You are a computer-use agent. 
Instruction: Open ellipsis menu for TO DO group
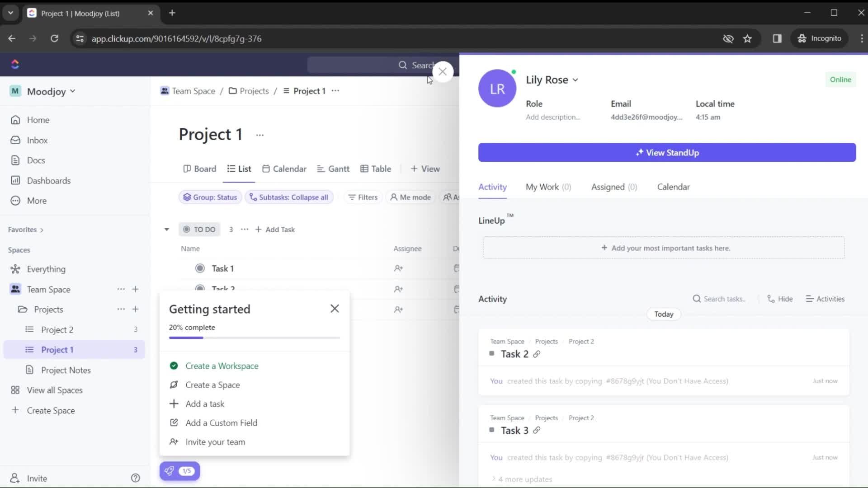(245, 230)
